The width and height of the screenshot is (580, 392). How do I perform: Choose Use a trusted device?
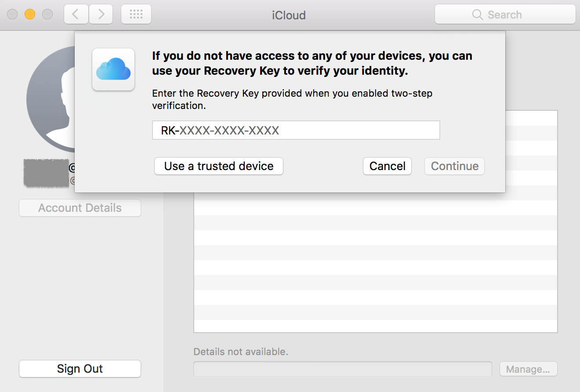219,166
